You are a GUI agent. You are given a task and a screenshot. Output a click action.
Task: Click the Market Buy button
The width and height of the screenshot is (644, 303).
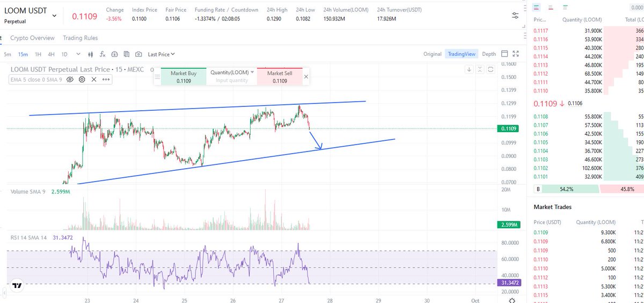click(x=184, y=77)
